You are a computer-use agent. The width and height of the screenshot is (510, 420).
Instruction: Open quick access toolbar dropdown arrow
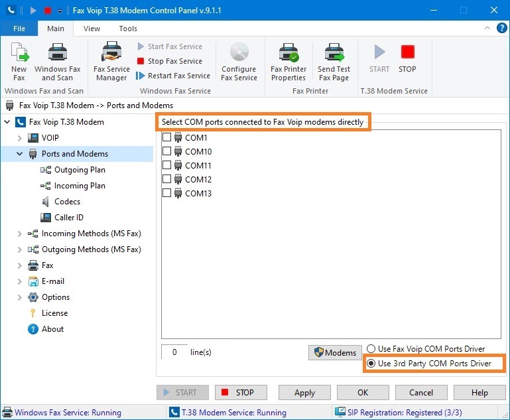(x=60, y=11)
